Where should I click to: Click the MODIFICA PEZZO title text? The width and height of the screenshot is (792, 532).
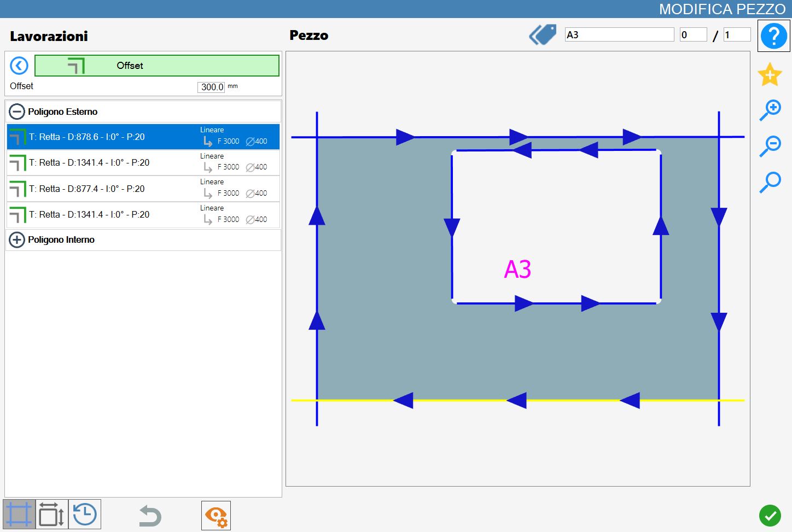coord(722,9)
